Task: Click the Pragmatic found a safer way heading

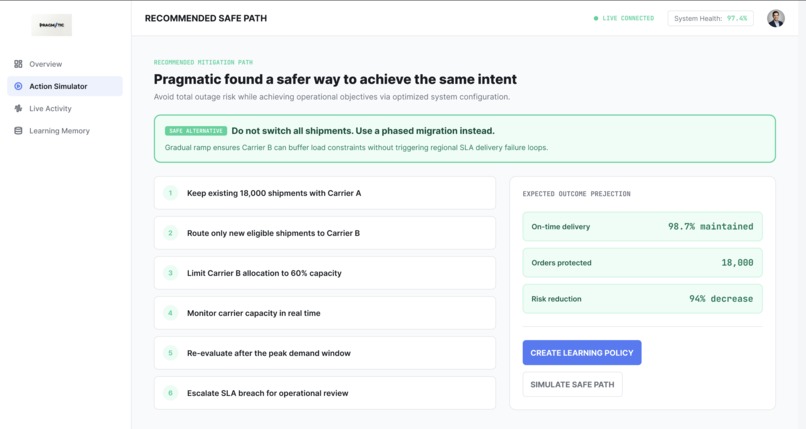Action: 335,79
